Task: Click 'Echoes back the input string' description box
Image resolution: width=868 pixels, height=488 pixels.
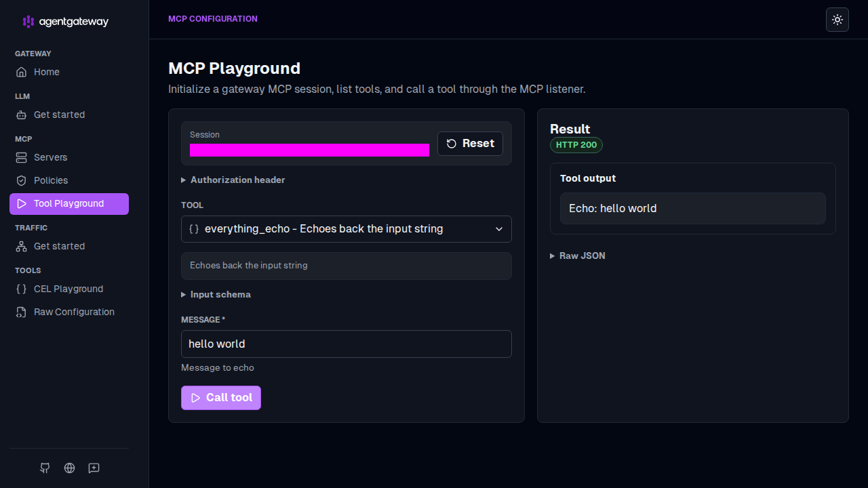Action: (347, 266)
